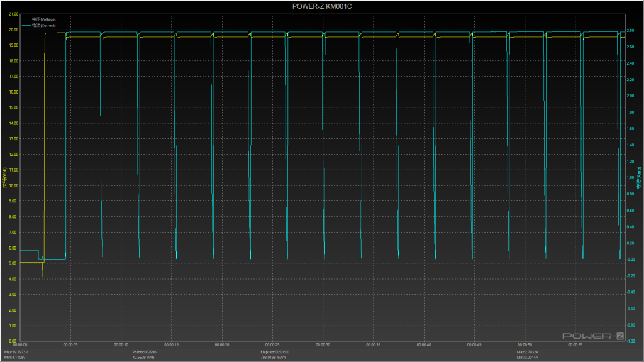Click the POWER-Z KM001C chart title

tap(322, 6)
